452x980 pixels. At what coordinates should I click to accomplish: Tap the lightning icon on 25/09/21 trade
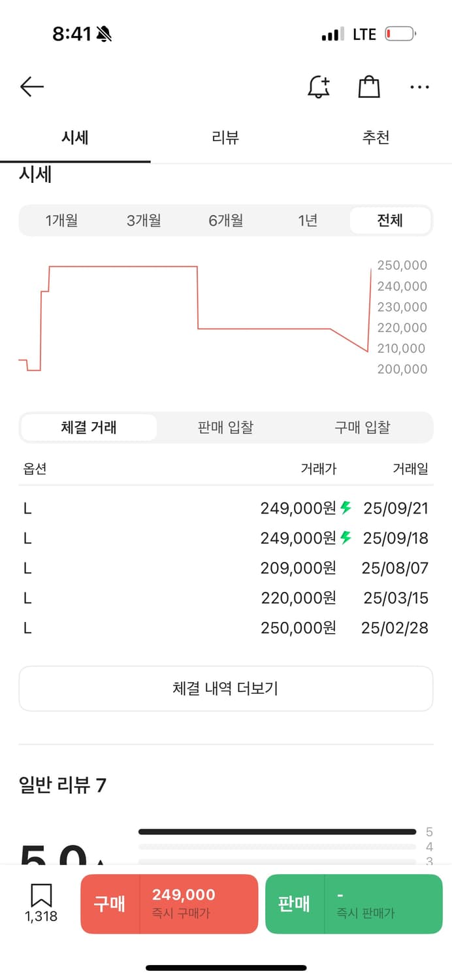pos(346,508)
